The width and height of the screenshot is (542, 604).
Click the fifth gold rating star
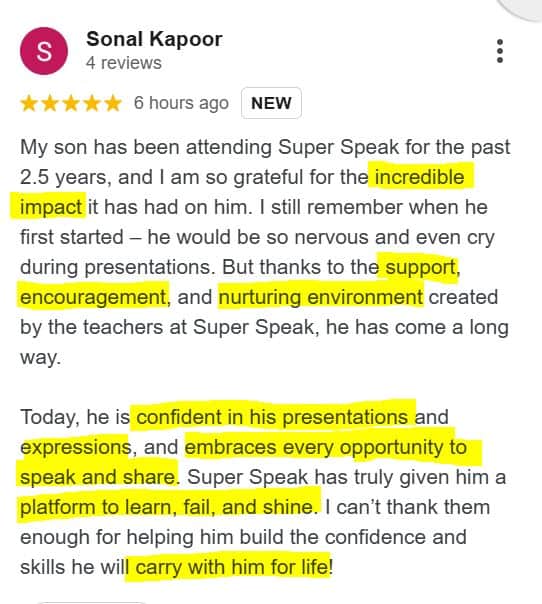[113, 103]
